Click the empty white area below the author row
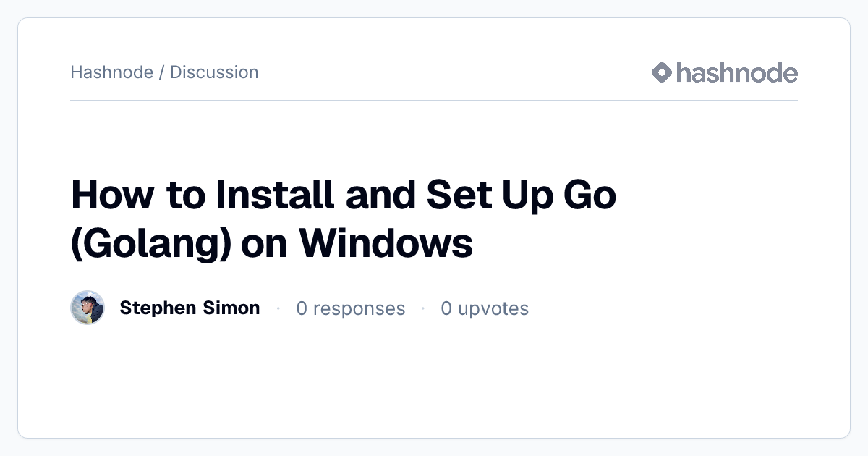This screenshot has width=868, height=456. pos(434,380)
